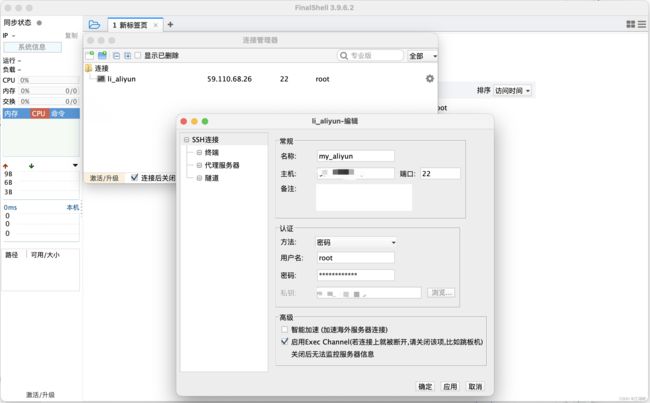Open the 方法 密码 dropdown

[356, 242]
